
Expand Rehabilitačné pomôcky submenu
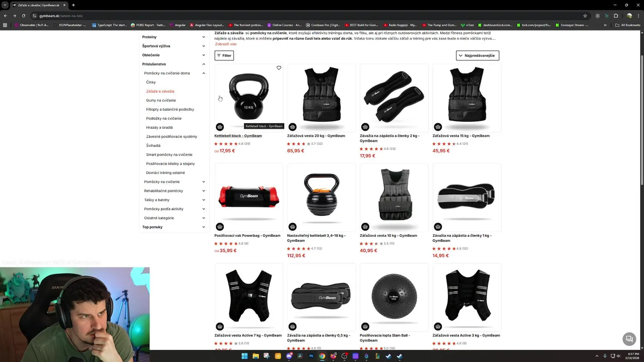[204, 191]
